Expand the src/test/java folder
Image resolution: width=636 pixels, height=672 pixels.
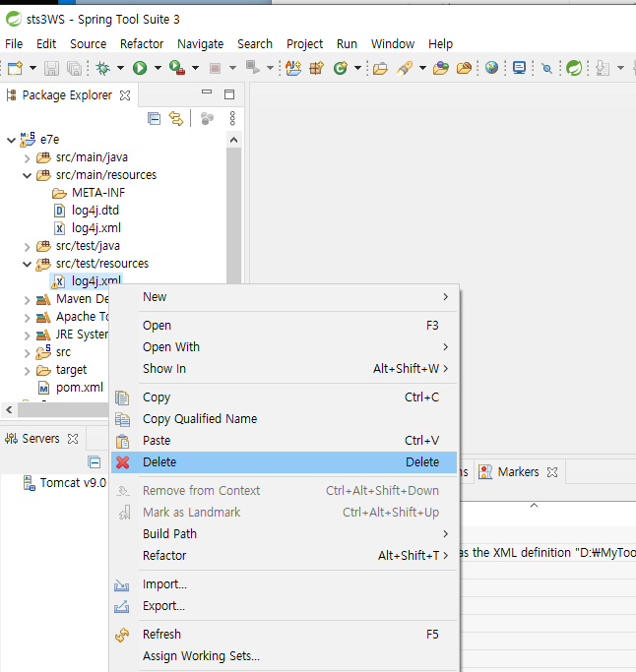point(27,247)
